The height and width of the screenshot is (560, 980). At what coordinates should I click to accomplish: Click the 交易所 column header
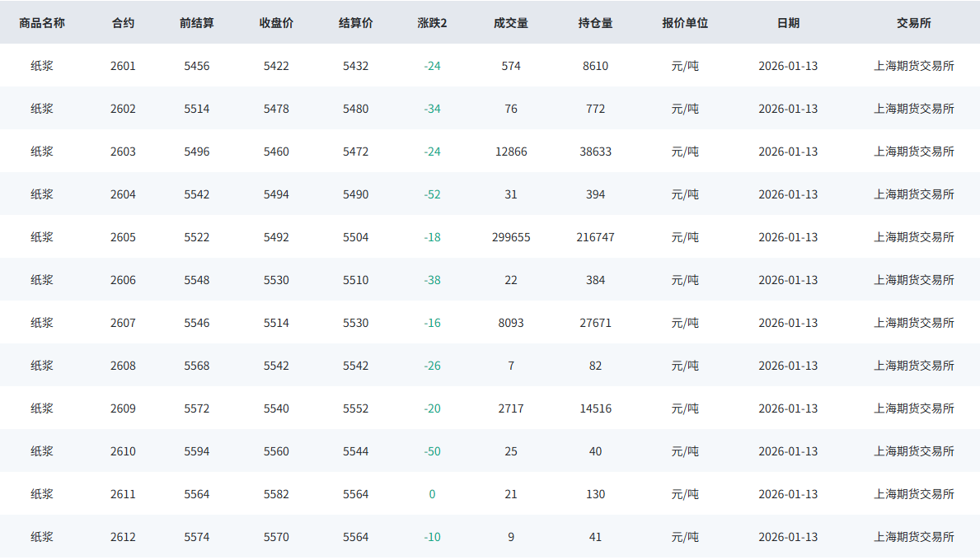(914, 23)
